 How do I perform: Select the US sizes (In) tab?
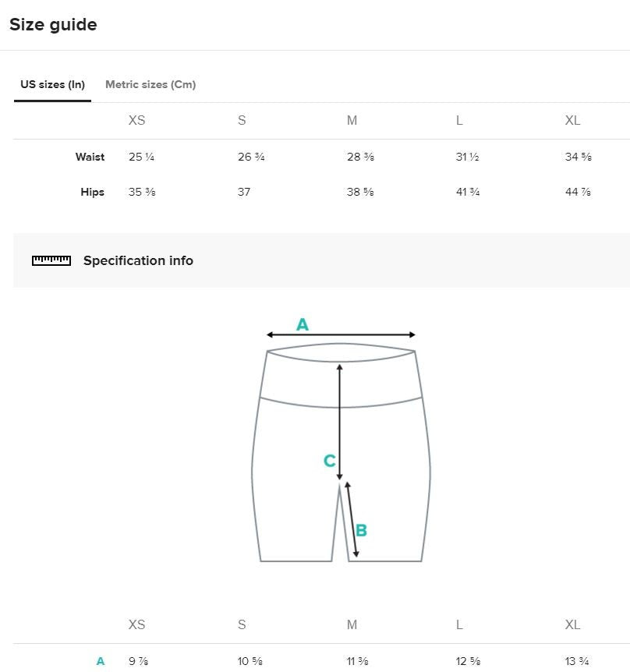[x=52, y=84]
